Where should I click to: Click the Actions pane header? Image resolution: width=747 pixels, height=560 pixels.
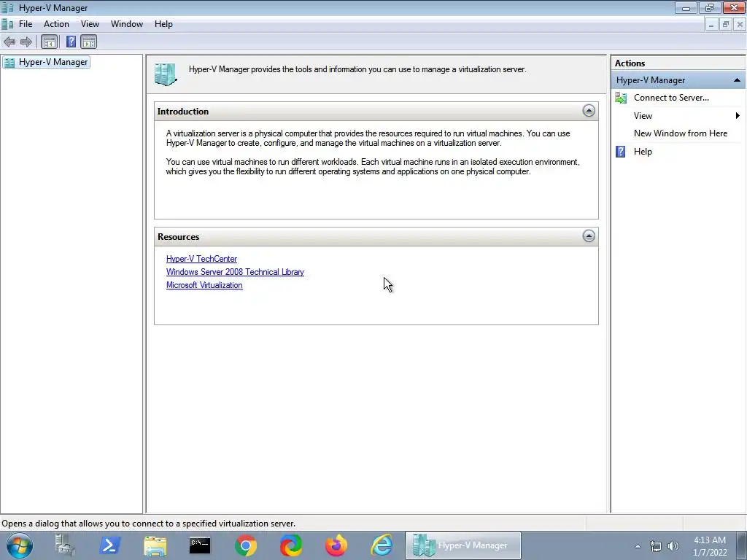pos(678,63)
